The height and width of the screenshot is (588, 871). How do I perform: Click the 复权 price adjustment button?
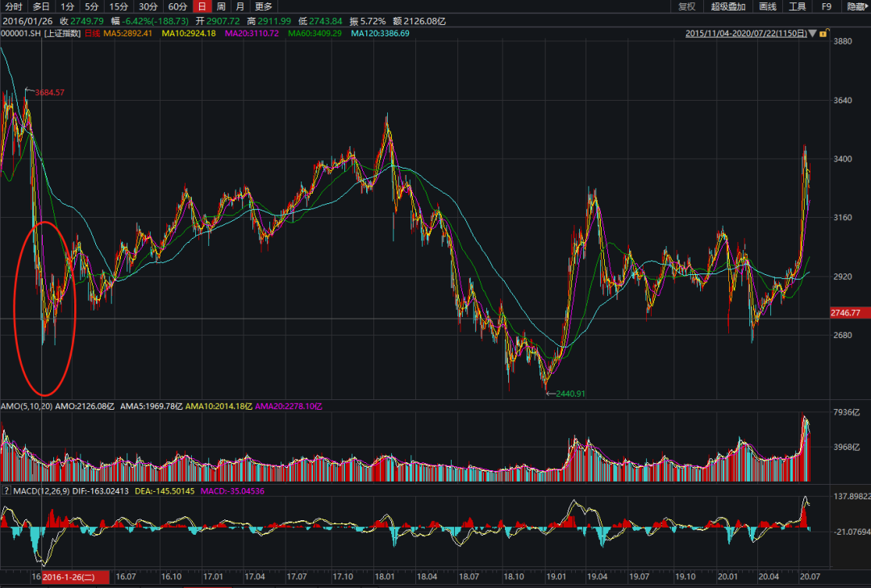686,6
